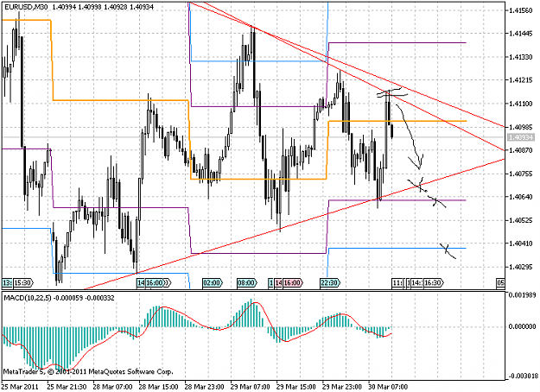The width and height of the screenshot is (540, 392).
Task: Click the 30 Mar 07:00 time label
Action: point(388,387)
